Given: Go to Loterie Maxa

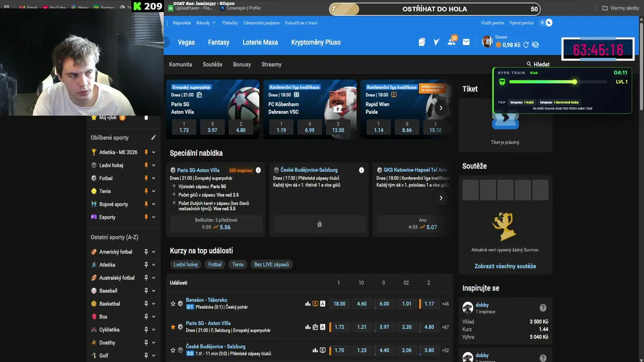Looking at the screenshot, I should [260, 42].
